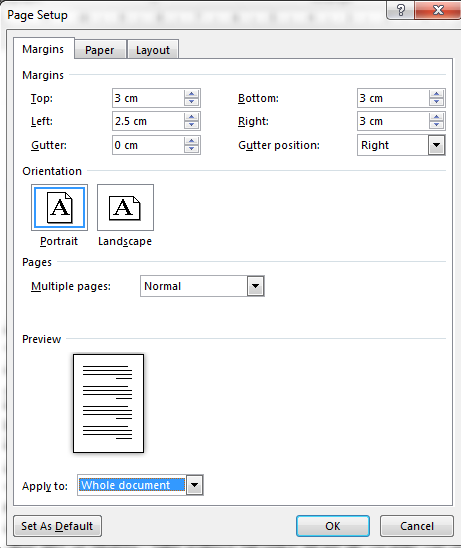The height and width of the screenshot is (548, 461).
Task: Increase the Left margin spinner value
Action: tap(192, 117)
